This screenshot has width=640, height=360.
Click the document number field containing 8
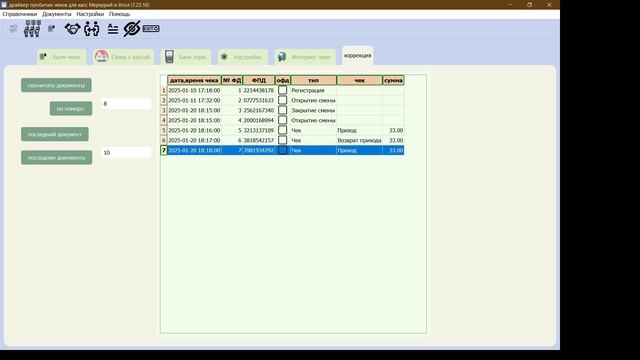126,104
